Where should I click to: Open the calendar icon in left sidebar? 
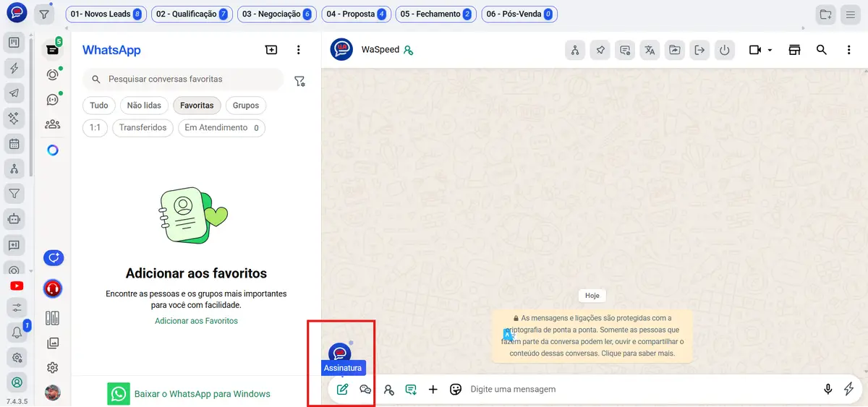[14, 143]
